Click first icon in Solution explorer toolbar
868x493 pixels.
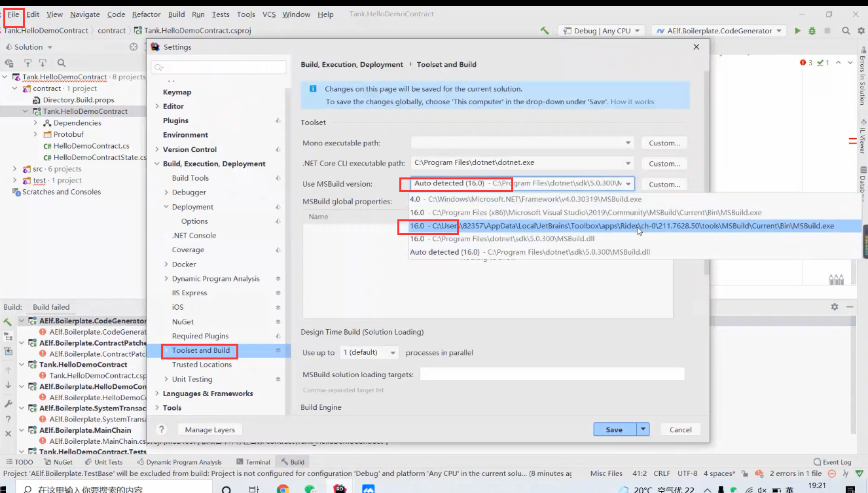[x=9, y=63]
